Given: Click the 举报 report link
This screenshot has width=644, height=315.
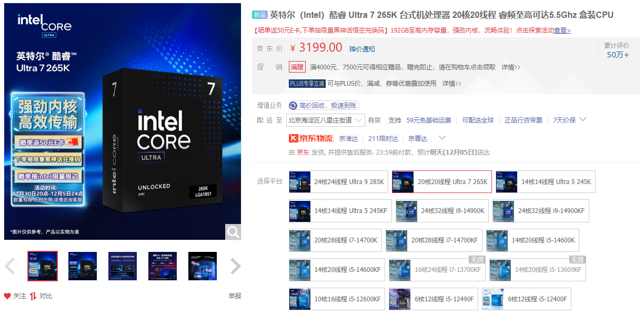Looking at the screenshot, I should click(x=235, y=296).
